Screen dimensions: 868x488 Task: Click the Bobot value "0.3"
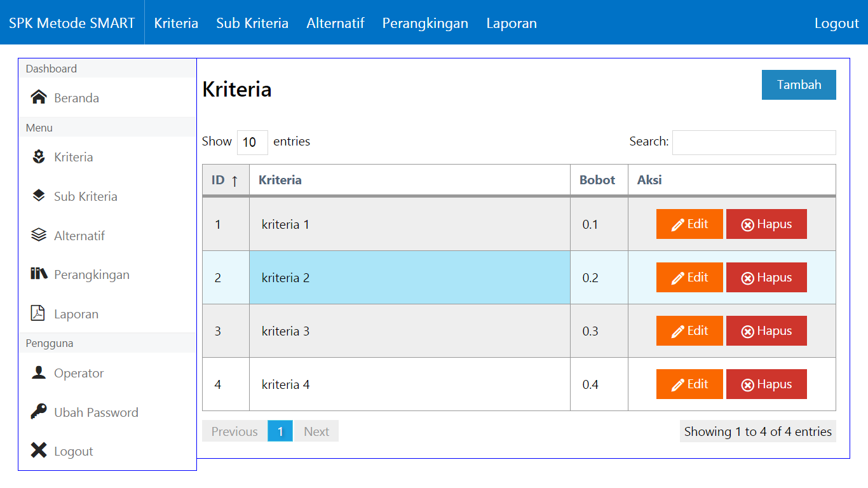click(x=590, y=331)
